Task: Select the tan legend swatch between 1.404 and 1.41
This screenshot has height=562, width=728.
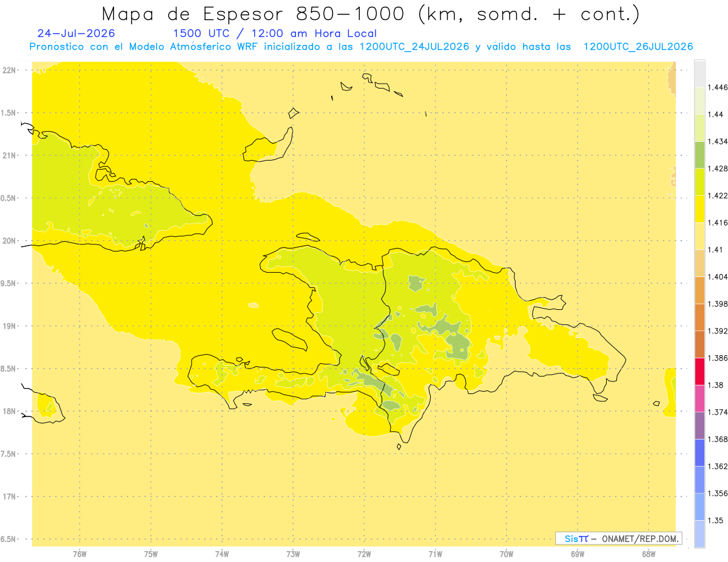Action: (x=699, y=263)
